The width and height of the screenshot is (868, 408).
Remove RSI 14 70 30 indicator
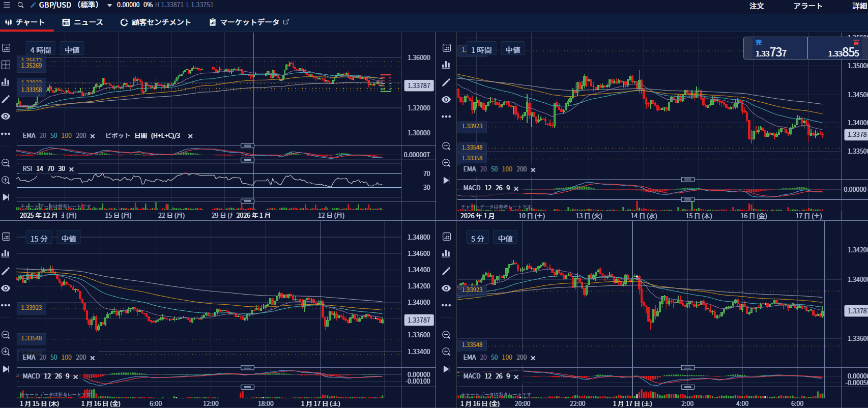tap(71, 169)
